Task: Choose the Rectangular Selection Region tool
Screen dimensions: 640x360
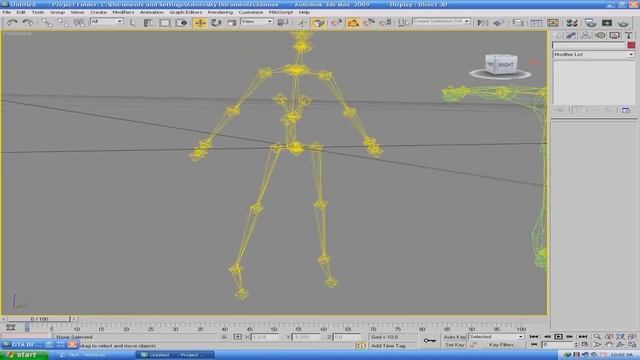Action: click(165, 22)
